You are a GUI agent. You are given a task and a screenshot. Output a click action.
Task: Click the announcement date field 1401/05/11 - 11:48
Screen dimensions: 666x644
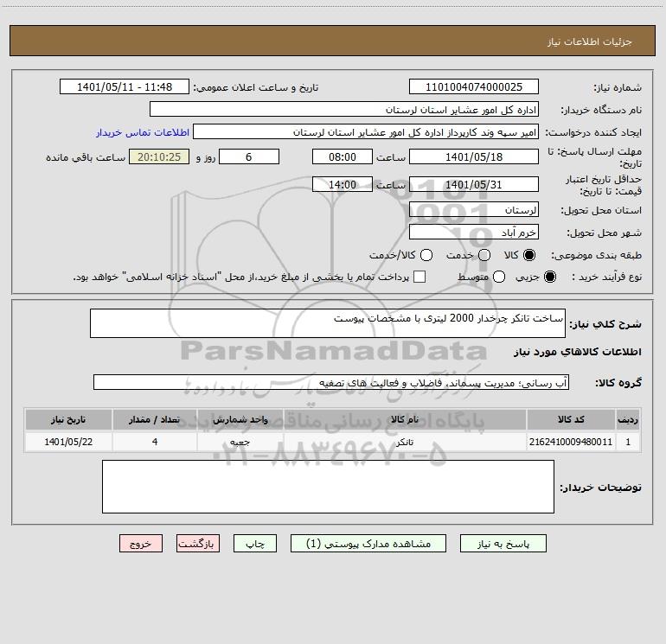click(125, 87)
